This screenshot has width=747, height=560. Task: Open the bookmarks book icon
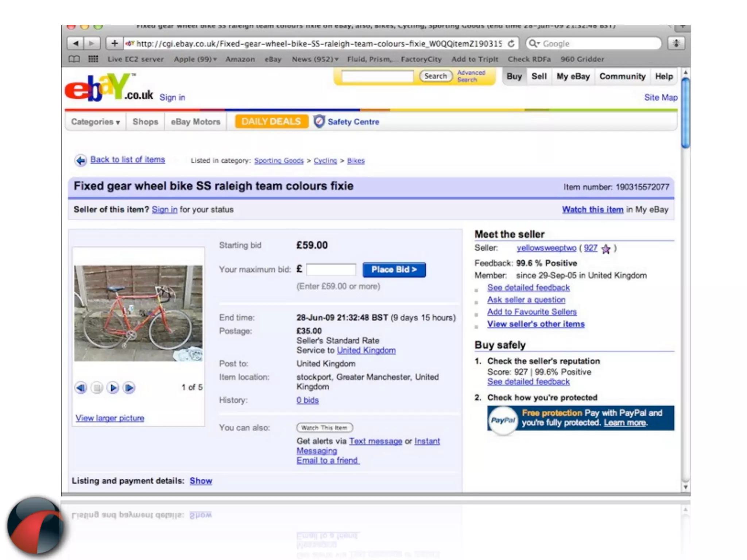point(74,59)
